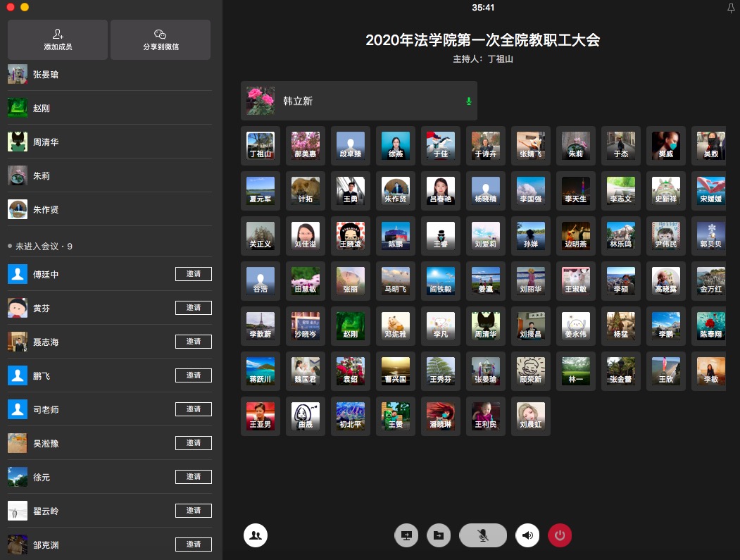Image resolution: width=740 pixels, height=560 pixels.
Task: Start screen sharing from the bottom bar
Action: click(x=406, y=535)
